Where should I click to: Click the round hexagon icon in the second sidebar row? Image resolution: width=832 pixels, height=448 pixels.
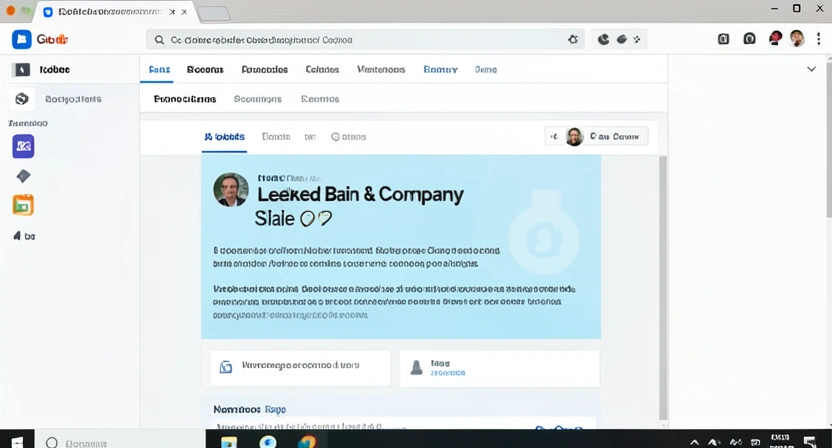(22, 99)
